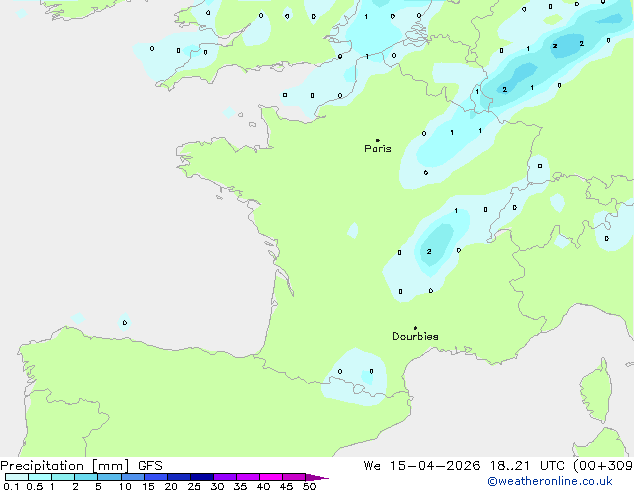This screenshot has height=490, width=634.
Task: Click the Paris city label
Action: click(378, 149)
